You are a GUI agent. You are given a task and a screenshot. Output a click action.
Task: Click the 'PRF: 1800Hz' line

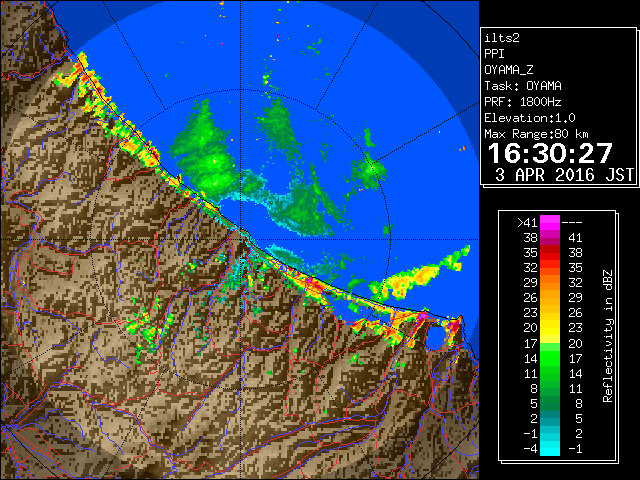[x=523, y=102]
